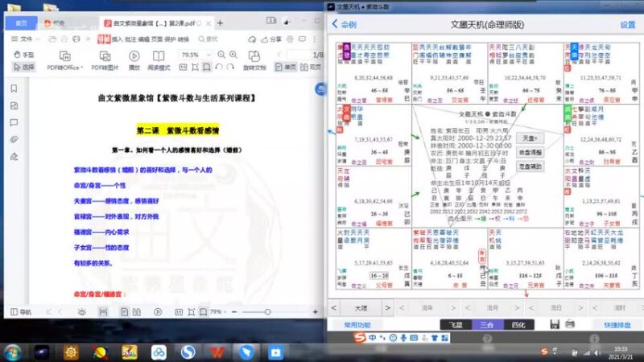Switch to 双页 double page view
The width and height of the screenshot is (644, 362).
[311, 67]
